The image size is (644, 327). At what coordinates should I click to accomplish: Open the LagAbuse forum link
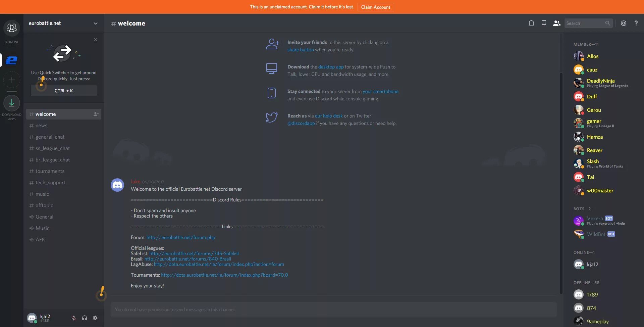[219, 264]
